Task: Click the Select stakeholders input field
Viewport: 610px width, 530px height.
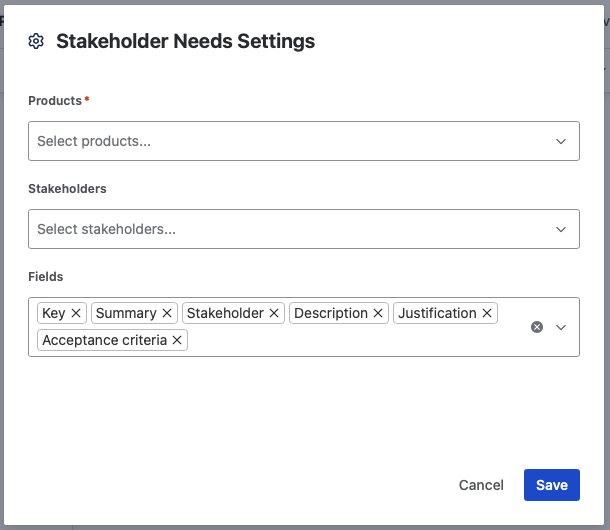Action: coord(304,229)
